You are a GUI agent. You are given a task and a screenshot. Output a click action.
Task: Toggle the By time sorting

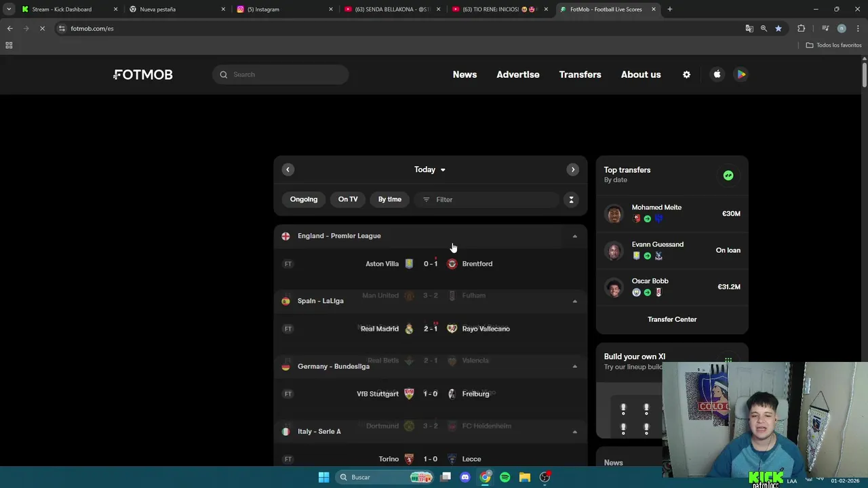click(x=390, y=199)
